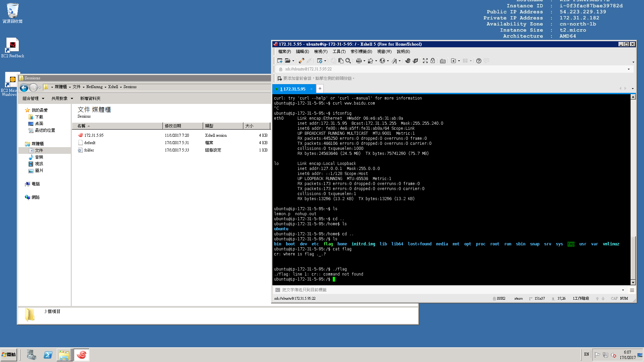Open 視窗(W) menu in Xshell
The height and width of the screenshot is (362, 644).
tap(384, 52)
